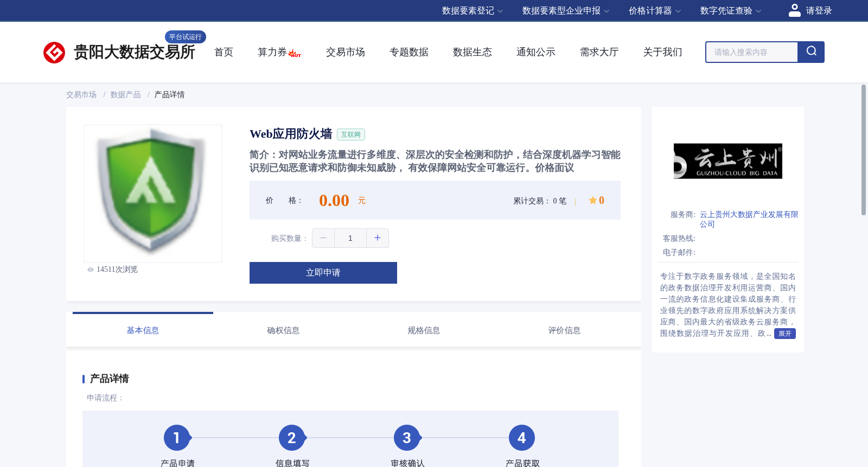Switch to the 确权信息 tab
Image resolution: width=868 pixels, height=467 pixels.
pos(283,330)
